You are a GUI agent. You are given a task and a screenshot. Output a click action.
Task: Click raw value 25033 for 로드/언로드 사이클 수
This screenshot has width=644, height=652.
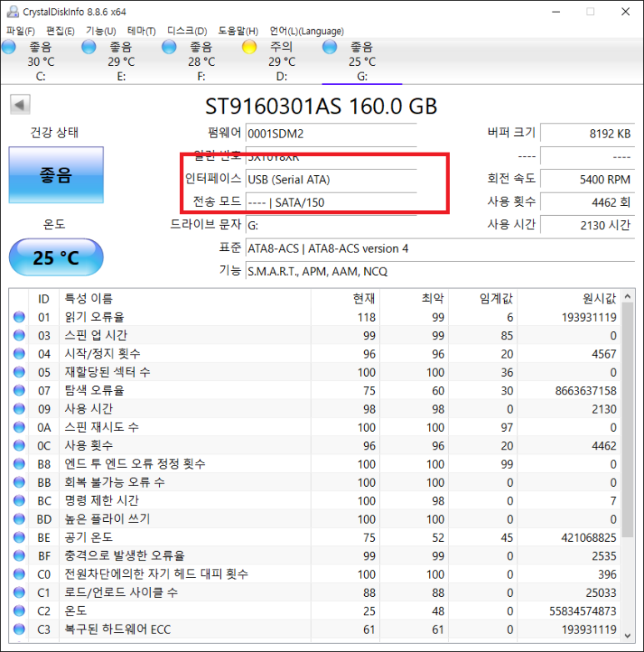[x=601, y=593]
